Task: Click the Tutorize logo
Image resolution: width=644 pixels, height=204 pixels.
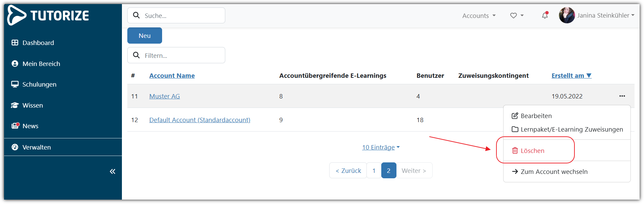Action: click(x=48, y=15)
